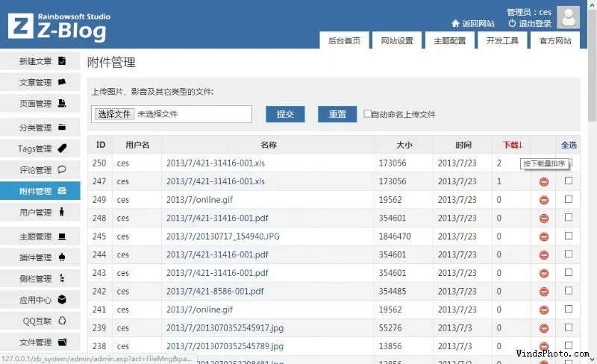Image resolution: width=597 pixels, height=364 pixels.
Task: Check the box for attachment ID 244
Action: click(x=569, y=254)
